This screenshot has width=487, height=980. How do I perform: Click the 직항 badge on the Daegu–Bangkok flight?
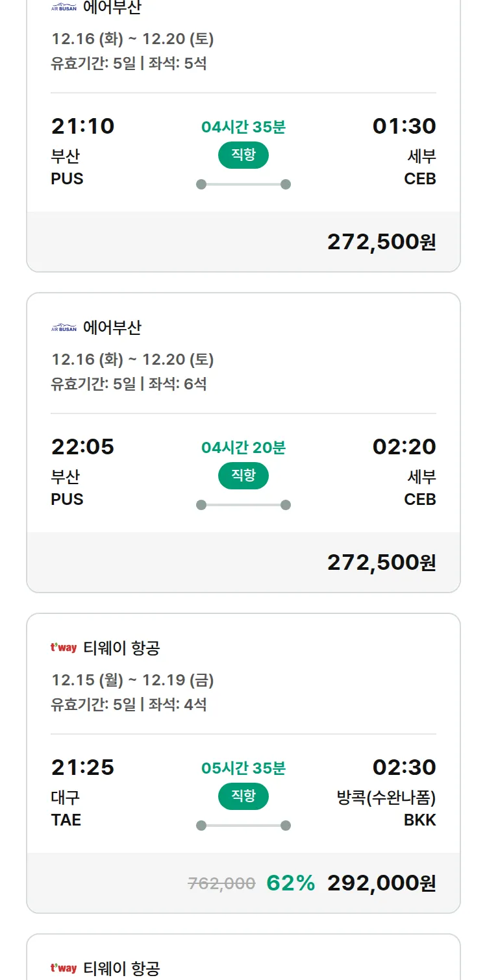243,796
